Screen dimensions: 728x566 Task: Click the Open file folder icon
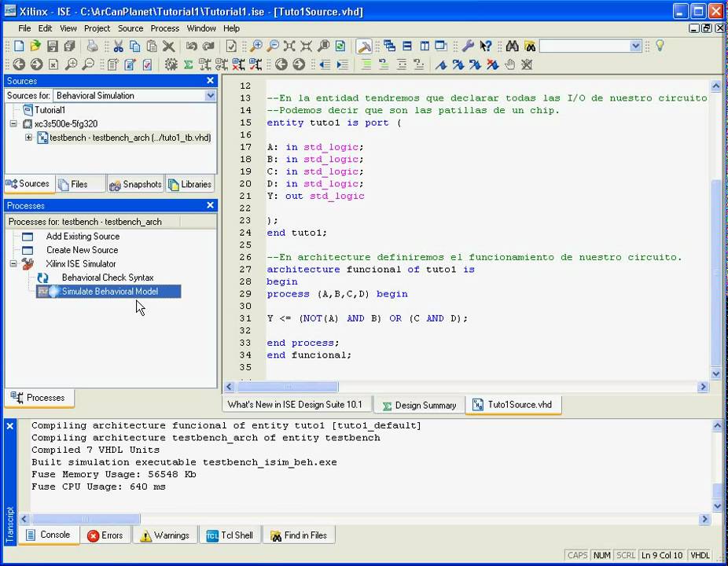click(x=35, y=46)
